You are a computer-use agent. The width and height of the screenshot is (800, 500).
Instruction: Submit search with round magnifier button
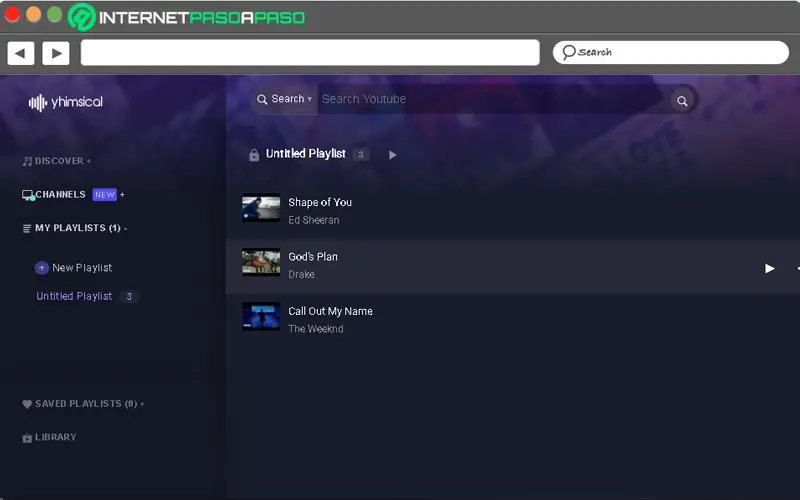click(x=682, y=101)
